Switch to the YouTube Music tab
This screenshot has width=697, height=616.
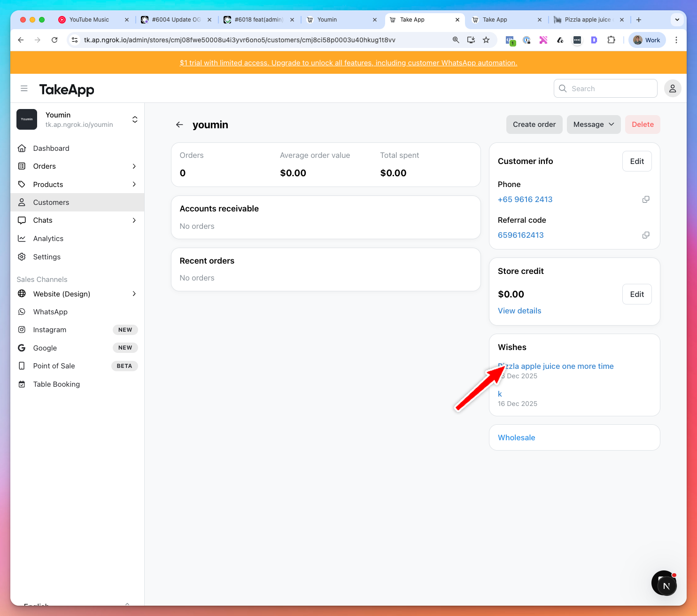tap(89, 20)
